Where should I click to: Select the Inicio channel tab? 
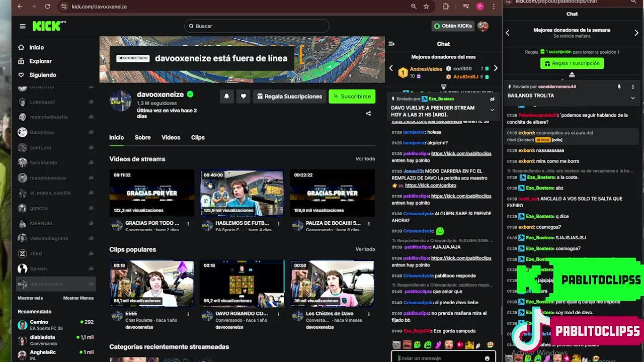[116, 137]
